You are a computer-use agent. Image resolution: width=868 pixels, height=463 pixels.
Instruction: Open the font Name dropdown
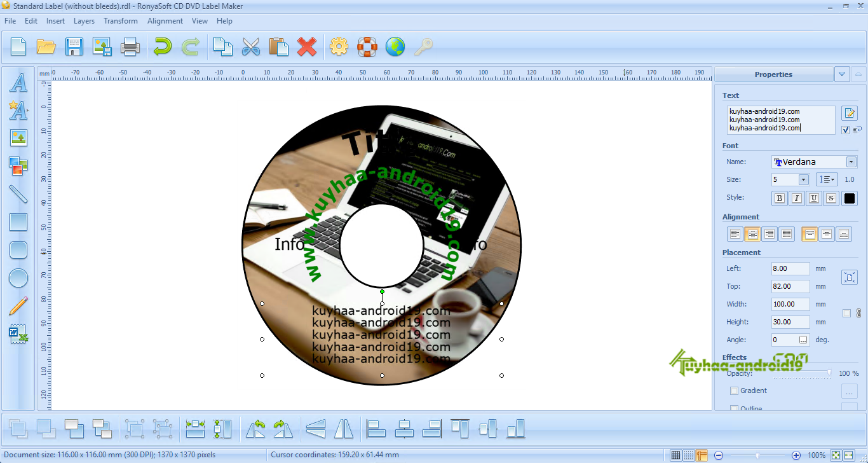coord(851,162)
